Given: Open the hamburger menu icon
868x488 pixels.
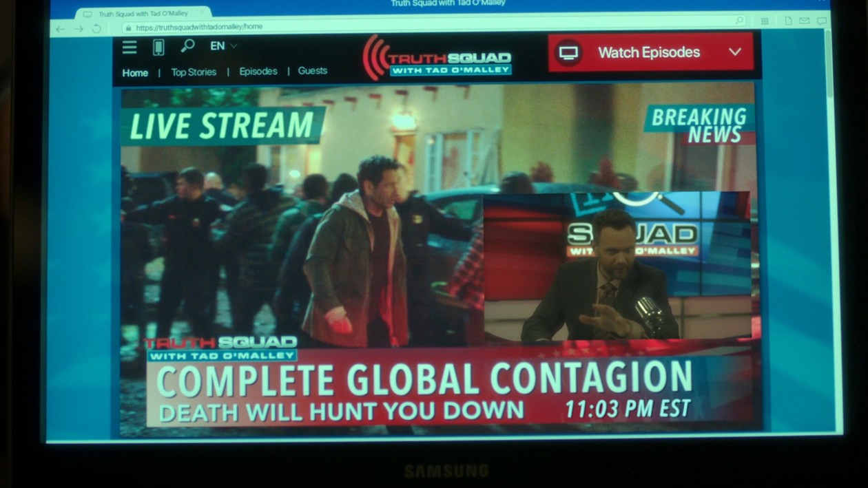Looking at the screenshot, I should [130, 47].
